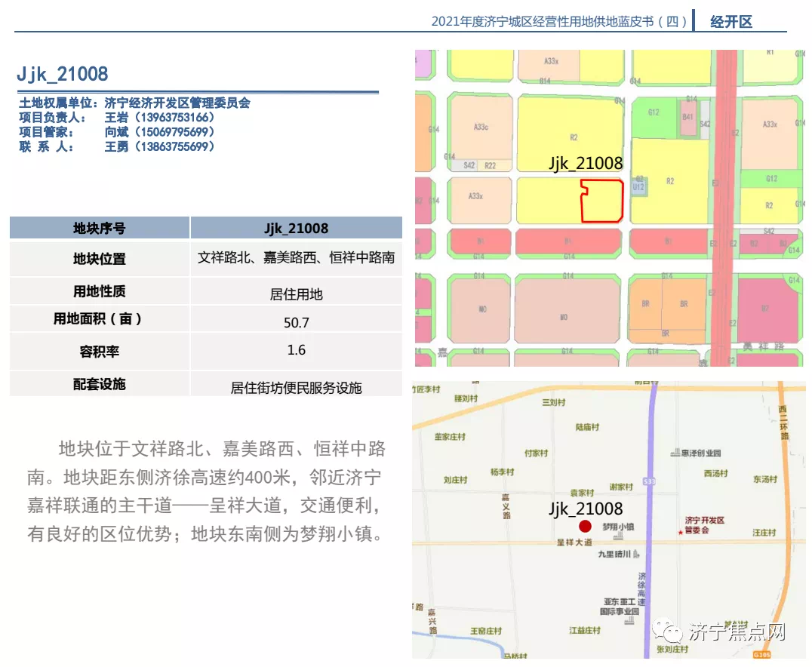Click 九里晴川 label on street map

(615, 554)
